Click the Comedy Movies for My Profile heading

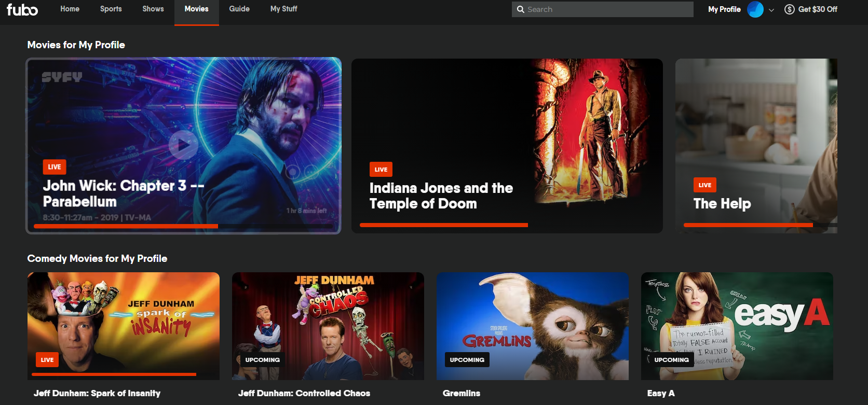coord(97,259)
